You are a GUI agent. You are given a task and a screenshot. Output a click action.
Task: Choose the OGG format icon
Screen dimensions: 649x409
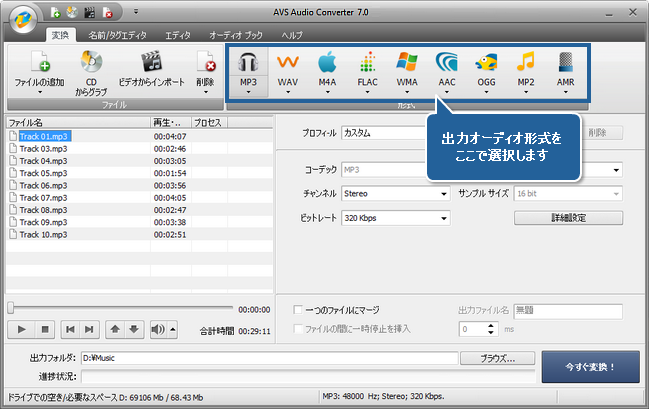click(x=486, y=67)
